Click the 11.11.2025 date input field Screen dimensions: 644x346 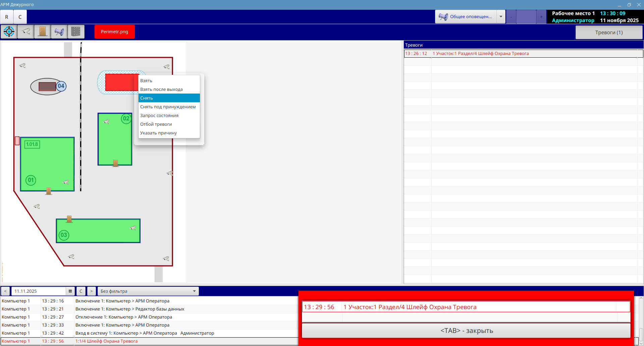coord(39,291)
